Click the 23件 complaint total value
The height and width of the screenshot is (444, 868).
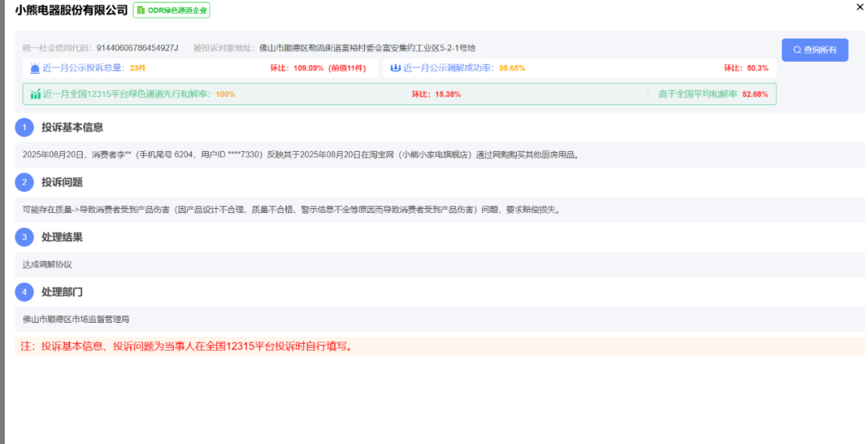pos(137,68)
